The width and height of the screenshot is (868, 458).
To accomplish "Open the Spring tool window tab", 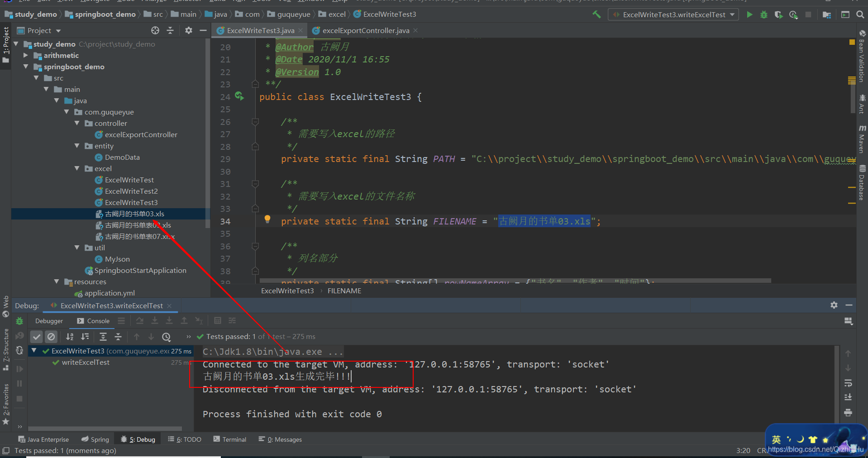I will click(x=95, y=439).
